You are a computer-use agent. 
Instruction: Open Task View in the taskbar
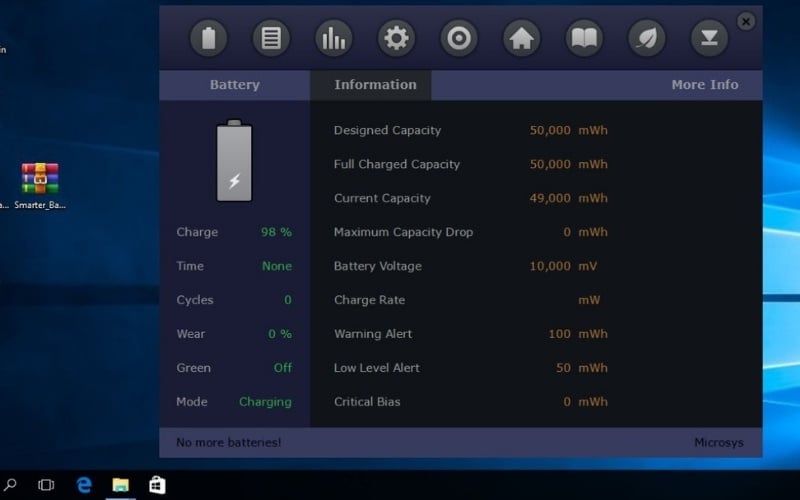pyautogui.click(x=46, y=485)
